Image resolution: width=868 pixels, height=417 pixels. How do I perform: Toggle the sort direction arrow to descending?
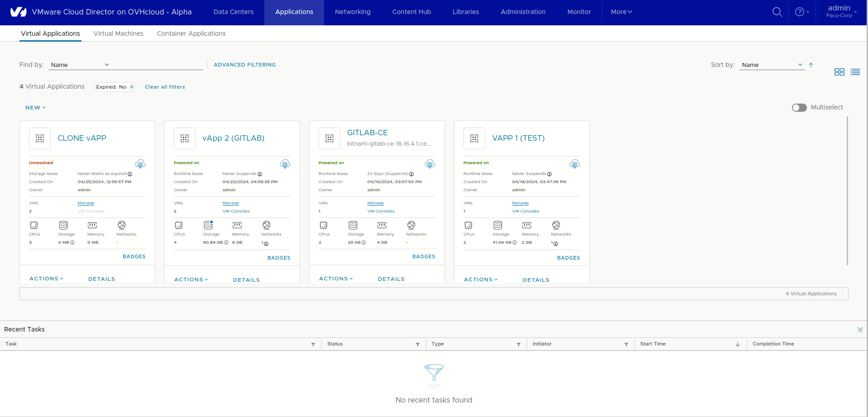click(811, 65)
